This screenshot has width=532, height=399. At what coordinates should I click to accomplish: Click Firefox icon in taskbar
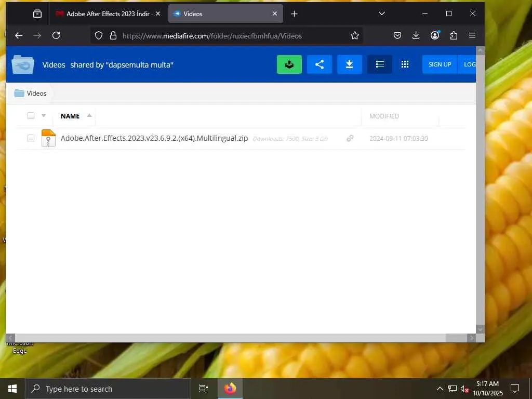click(230, 389)
